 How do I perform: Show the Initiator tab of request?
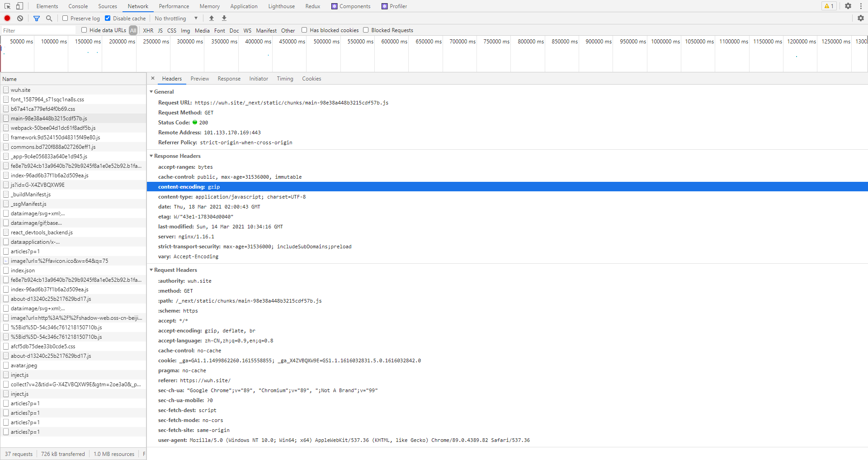pos(259,78)
